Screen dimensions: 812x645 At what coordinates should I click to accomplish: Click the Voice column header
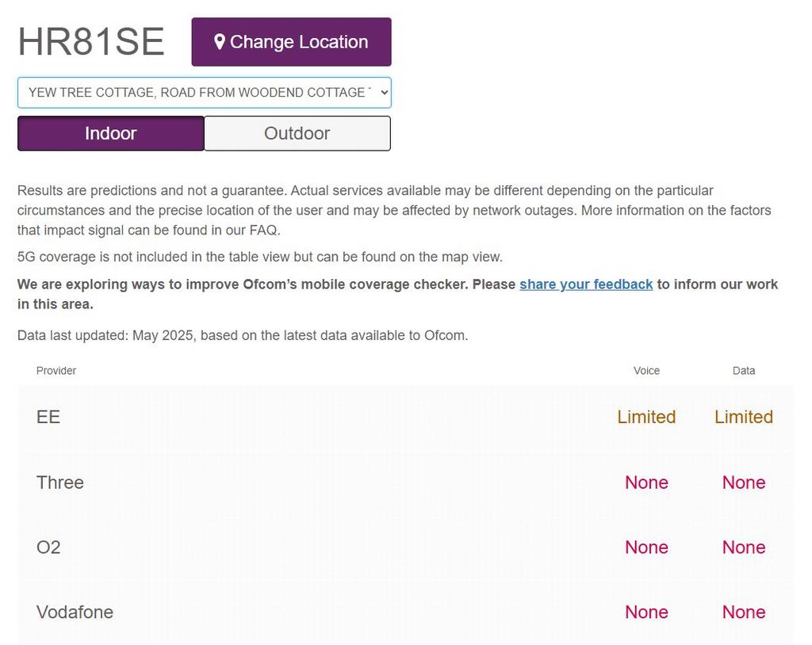coord(646,371)
